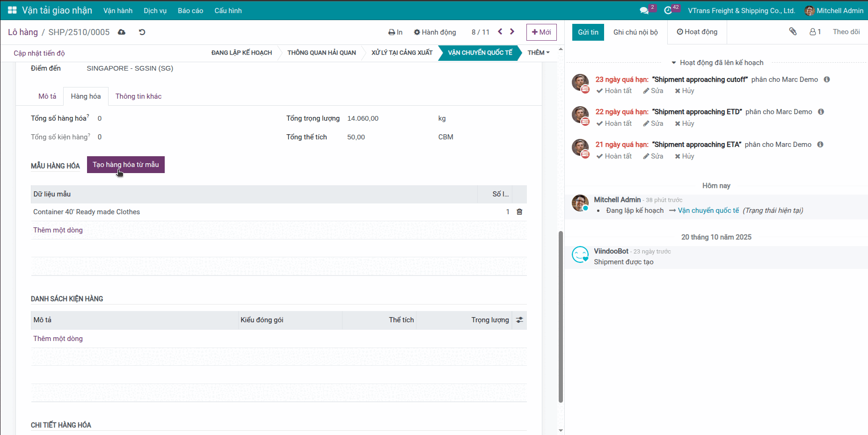Image resolution: width=868 pixels, height=435 pixels.
Task: Add a line in package list
Action: tap(58, 339)
